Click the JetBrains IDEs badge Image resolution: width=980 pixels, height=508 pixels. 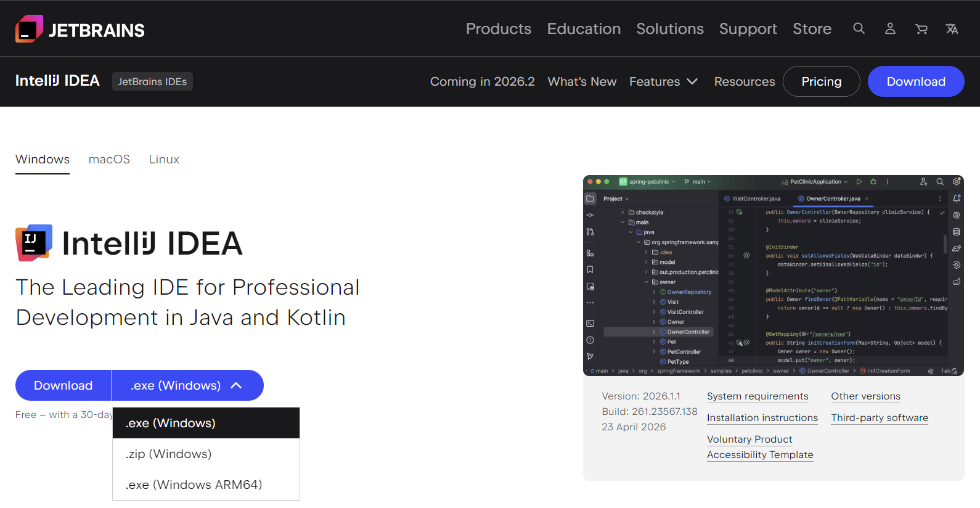[152, 81]
